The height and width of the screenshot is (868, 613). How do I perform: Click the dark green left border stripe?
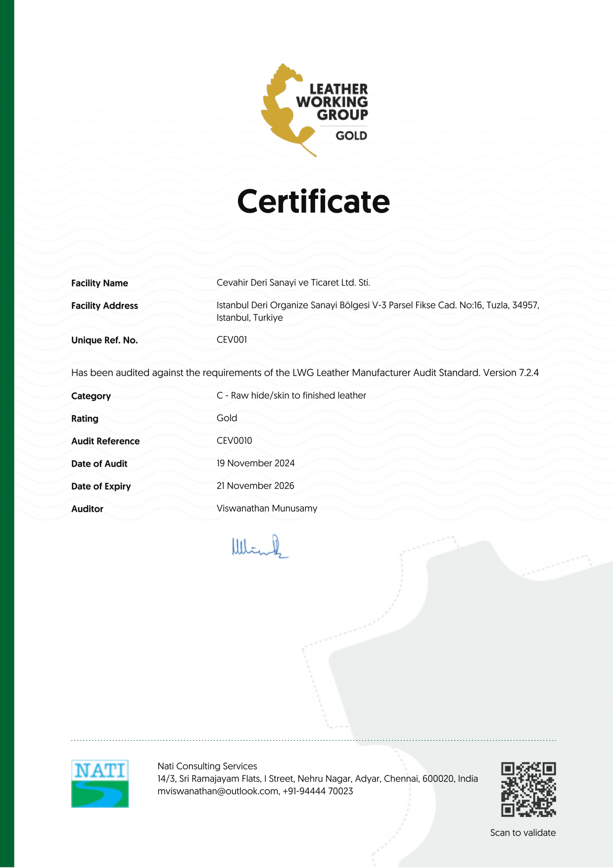pyautogui.click(x=7, y=434)
